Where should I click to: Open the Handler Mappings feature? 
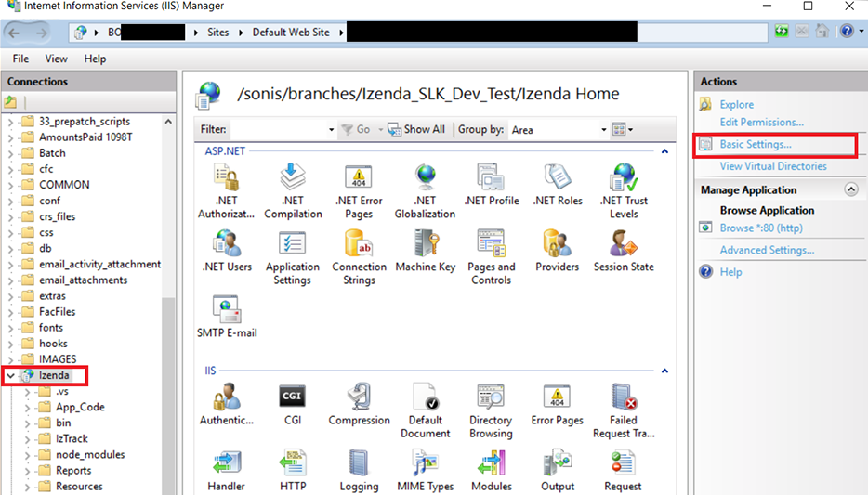pos(226,471)
